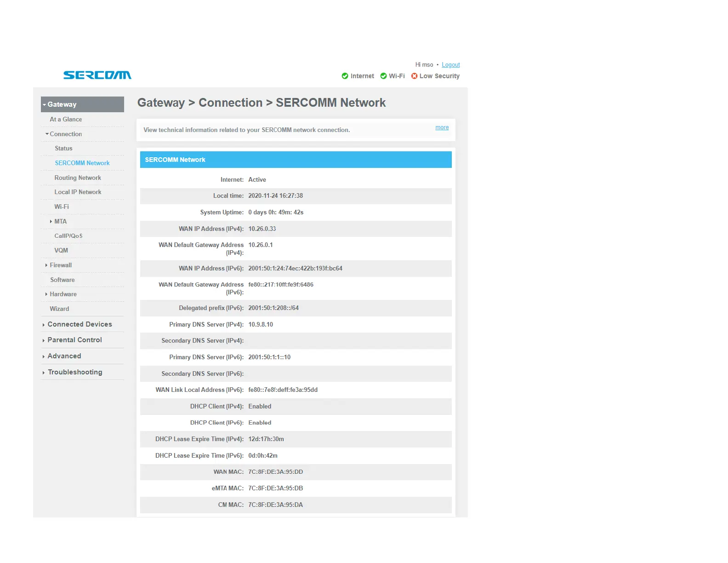Viewport: 728px width, 563px height.
Task: Click the primary IPv4 DNS 10.9.8.10
Action: coord(261,324)
